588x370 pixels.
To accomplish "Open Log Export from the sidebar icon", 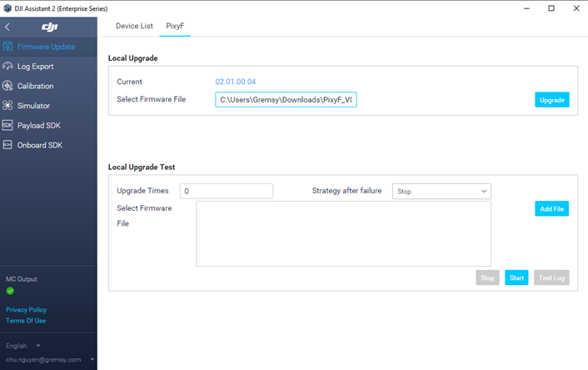I will tap(7, 66).
